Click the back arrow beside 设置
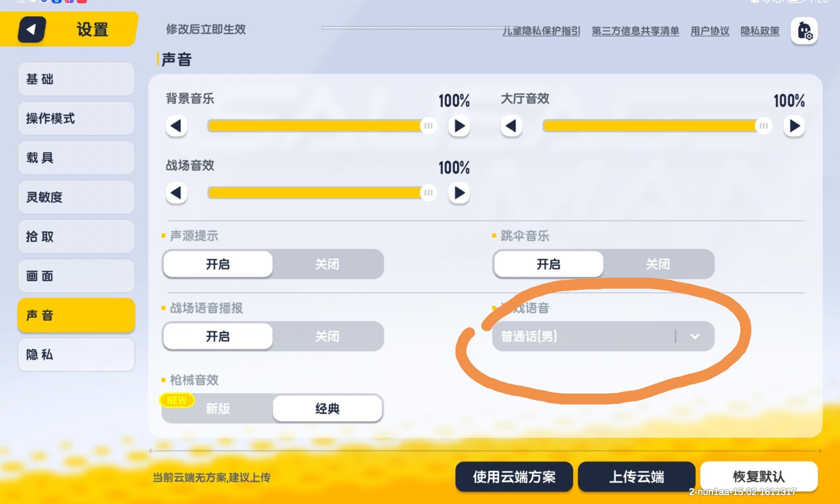 32,29
